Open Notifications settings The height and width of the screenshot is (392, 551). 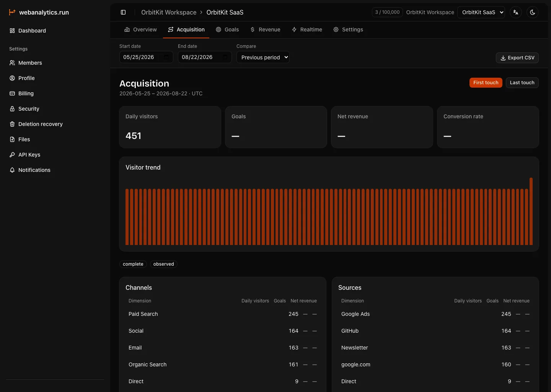(55, 170)
